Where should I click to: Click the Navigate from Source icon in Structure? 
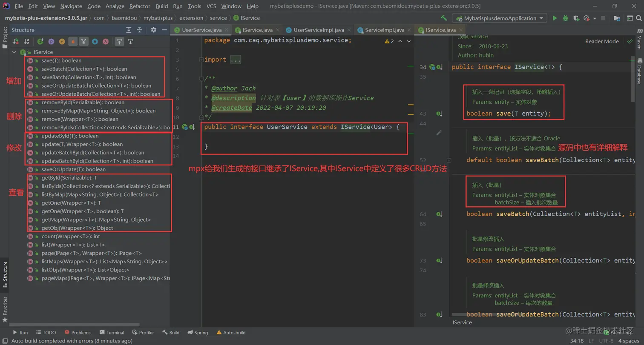[x=130, y=41]
